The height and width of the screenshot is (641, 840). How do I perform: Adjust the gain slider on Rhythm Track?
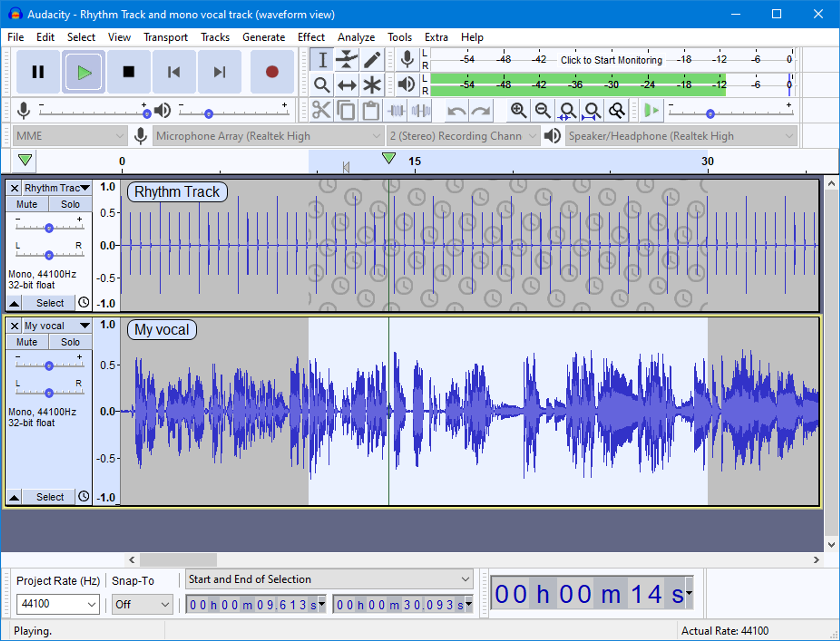tap(49, 228)
